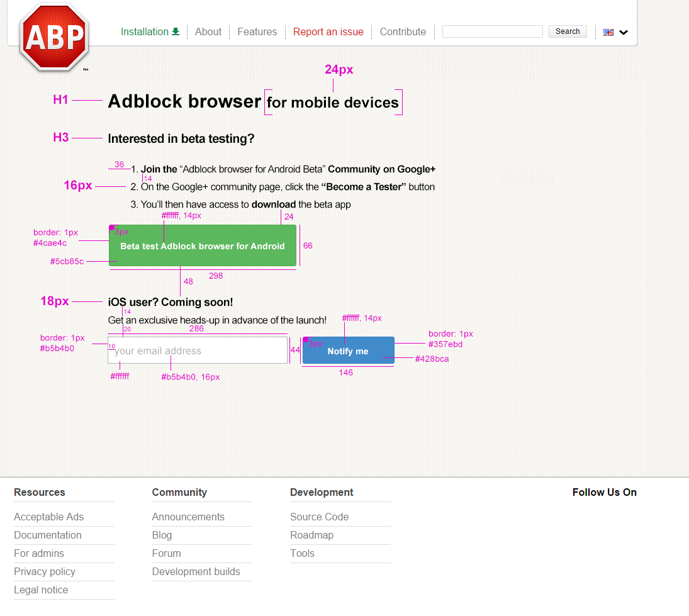689x616 pixels.
Task: Click Beta test Adblock browser for Android
Action: click(x=203, y=245)
